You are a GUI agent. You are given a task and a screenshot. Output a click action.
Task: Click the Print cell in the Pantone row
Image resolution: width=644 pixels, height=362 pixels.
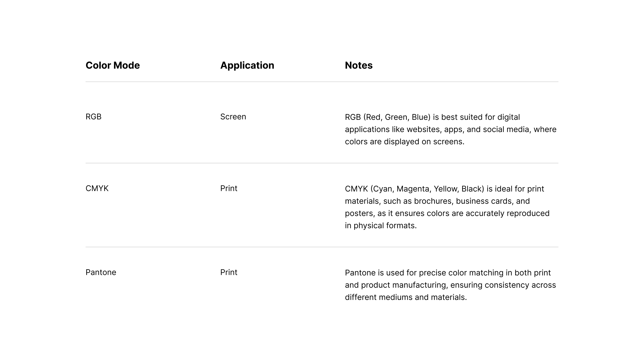pos(228,272)
